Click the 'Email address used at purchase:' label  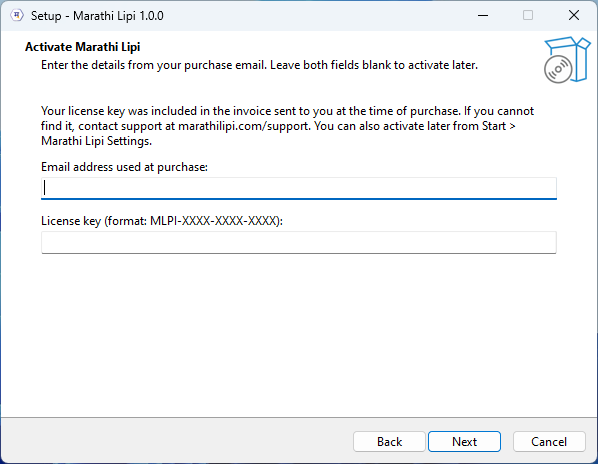[124, 167]
